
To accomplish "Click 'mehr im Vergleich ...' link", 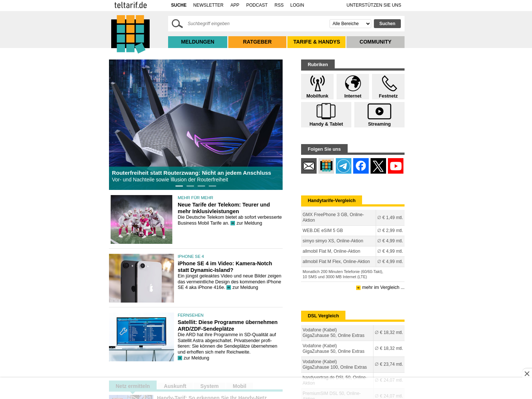I will click(x=383, y=287).
